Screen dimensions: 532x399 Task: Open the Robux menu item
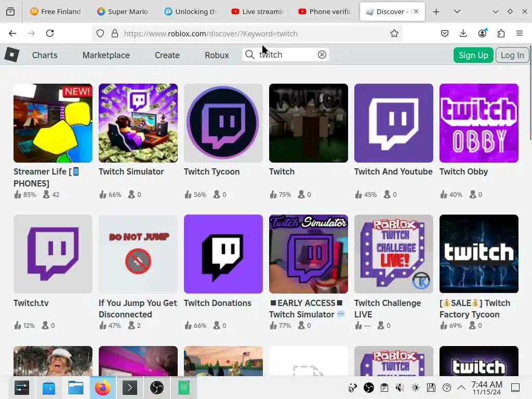click(217, 55)
